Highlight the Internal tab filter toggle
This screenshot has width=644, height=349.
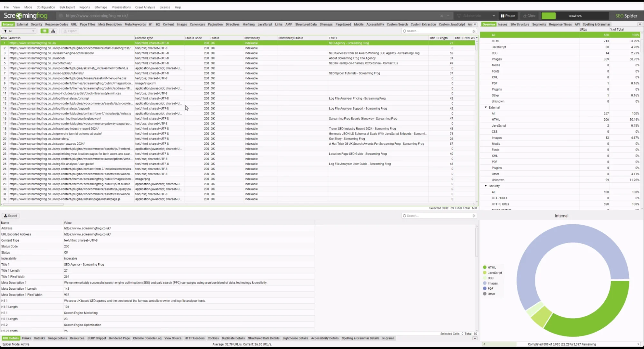(8, 24)
